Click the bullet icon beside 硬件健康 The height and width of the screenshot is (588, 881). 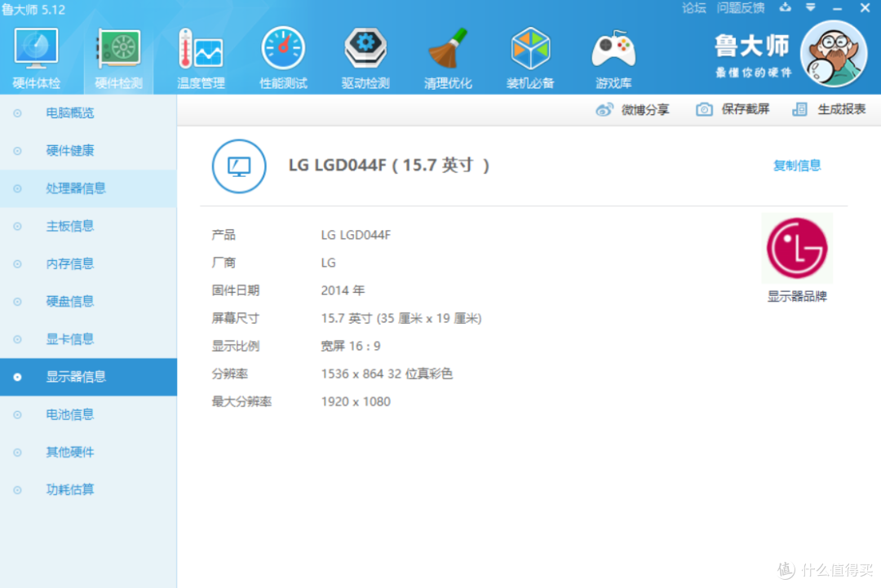click(x=17, y=151)
